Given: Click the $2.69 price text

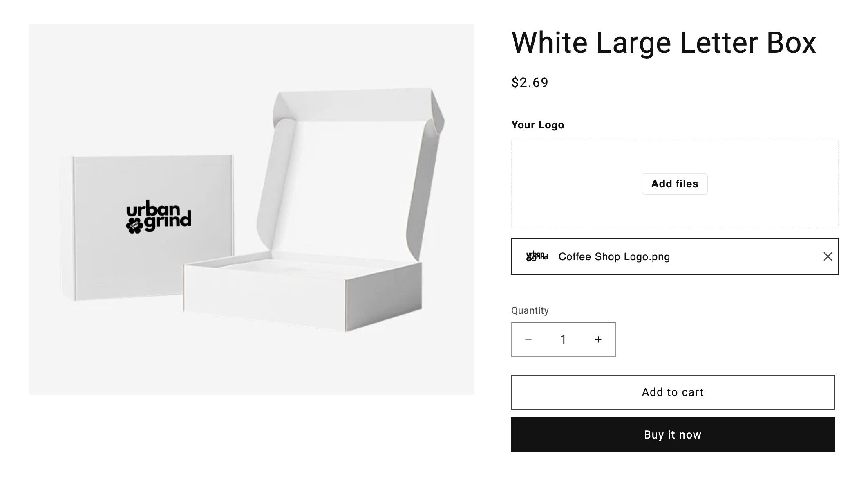Looking at the screenshot, I should (x=530, y=83).
